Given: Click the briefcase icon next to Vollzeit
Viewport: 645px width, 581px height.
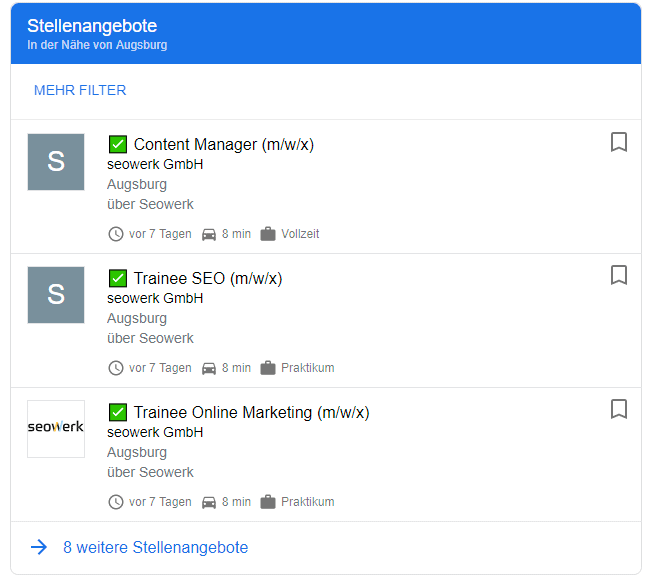Looking at the screenshot, I should click(268, 234).
